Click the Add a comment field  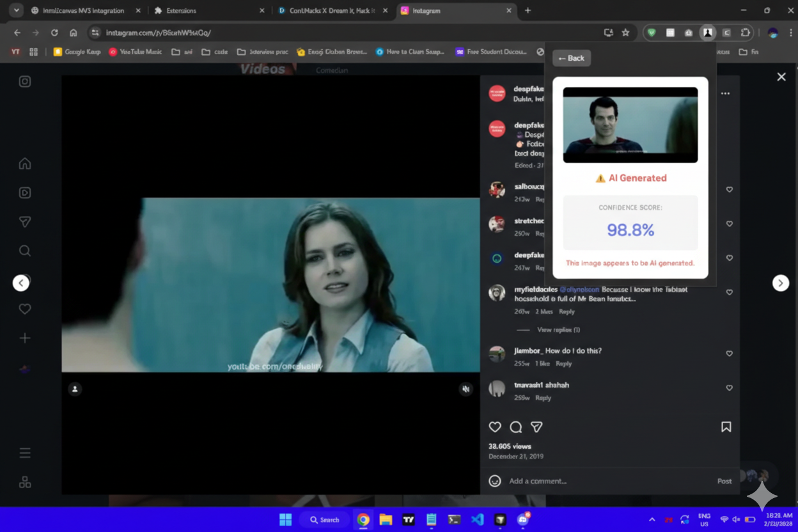(x=607, y=481)
